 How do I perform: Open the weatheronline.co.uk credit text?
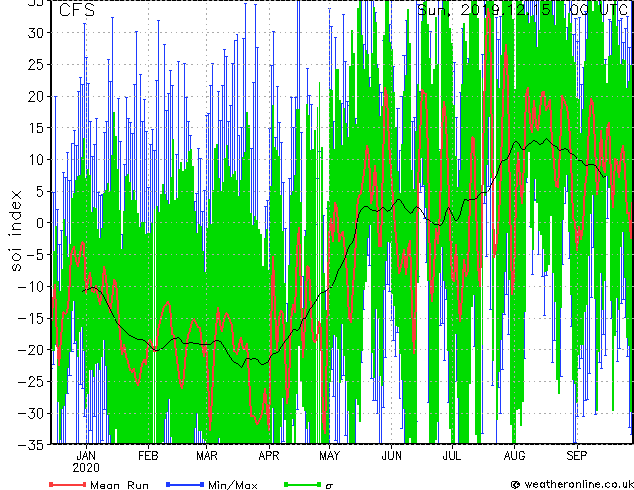click(x=576, y=484)
